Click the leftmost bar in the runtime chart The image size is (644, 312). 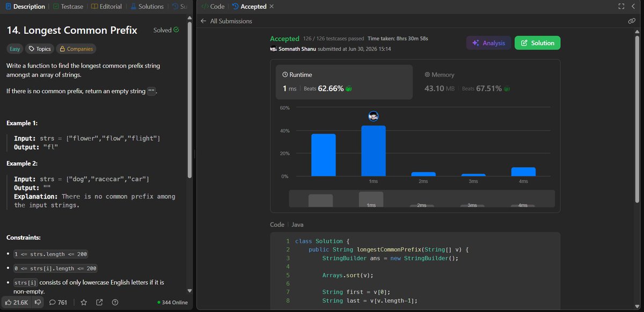point(324,155)
